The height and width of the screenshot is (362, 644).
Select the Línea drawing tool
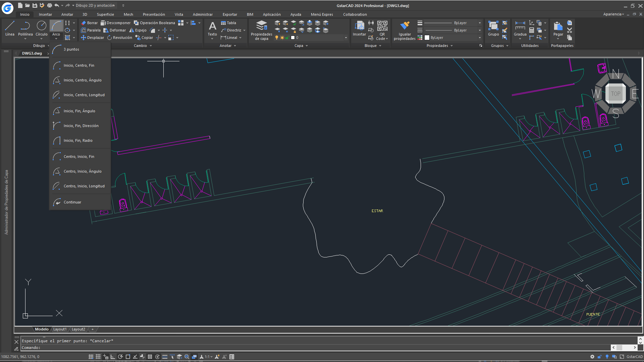[10, 29]
